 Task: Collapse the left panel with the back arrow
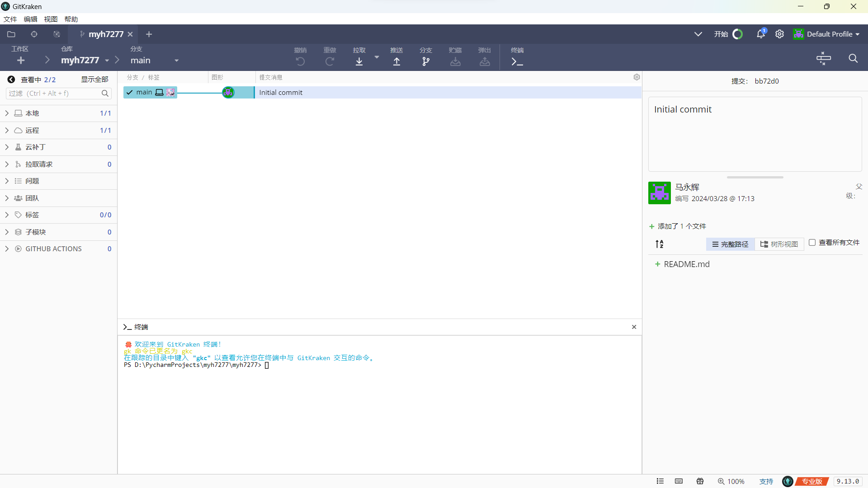point(11,80)
